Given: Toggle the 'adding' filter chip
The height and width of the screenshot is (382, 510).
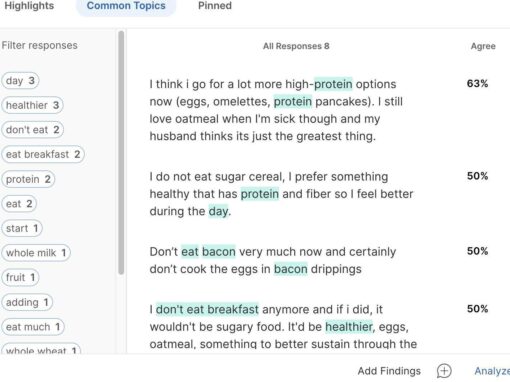Looking at the screenshot, I should click(27, 302).
